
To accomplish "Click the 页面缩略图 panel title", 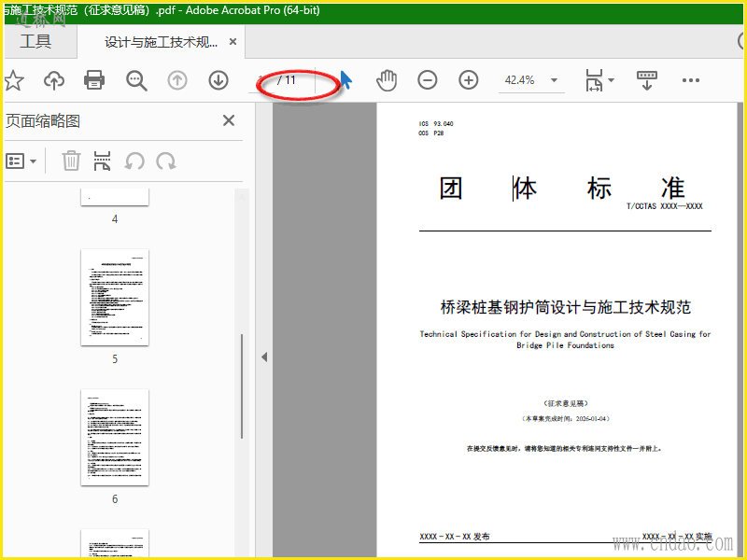I will click(x=43, y=121).
